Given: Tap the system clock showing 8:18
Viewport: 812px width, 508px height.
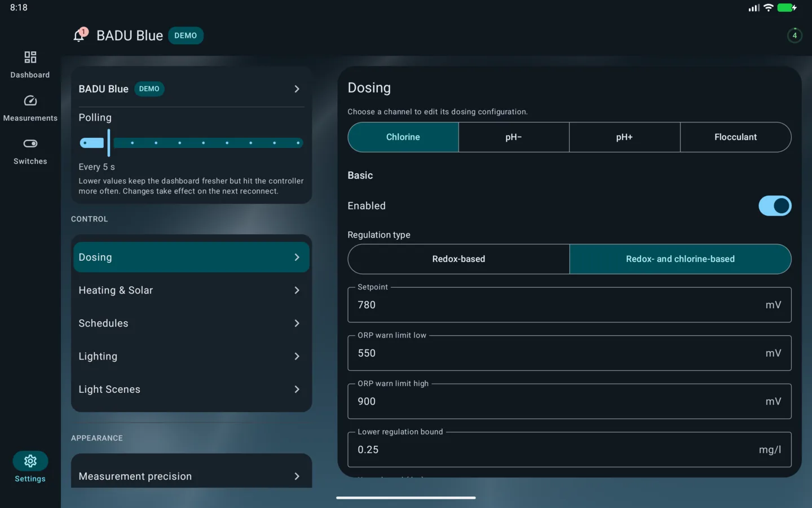Looking at the screenshot, I should pyautogui.click(x=19, y=7).
